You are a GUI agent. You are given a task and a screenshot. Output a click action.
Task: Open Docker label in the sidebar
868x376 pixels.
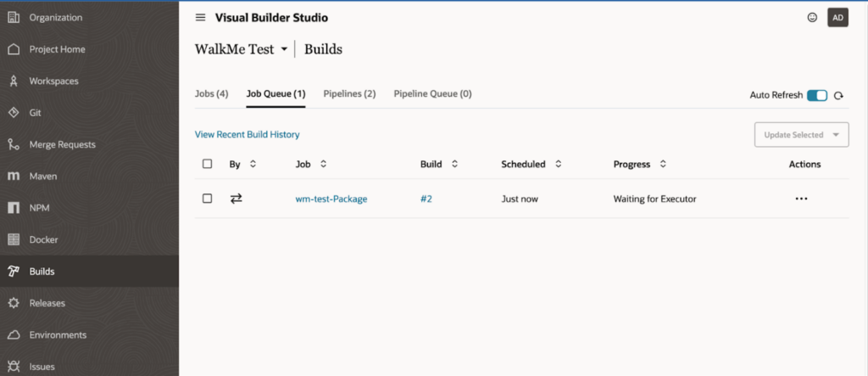[44, 239]
